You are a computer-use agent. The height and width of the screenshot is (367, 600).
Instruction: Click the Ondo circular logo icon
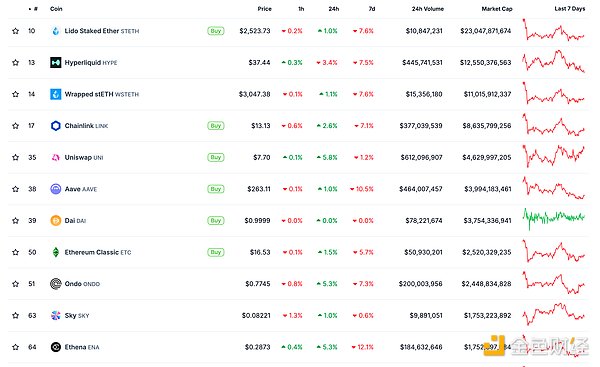pos(55,284)
